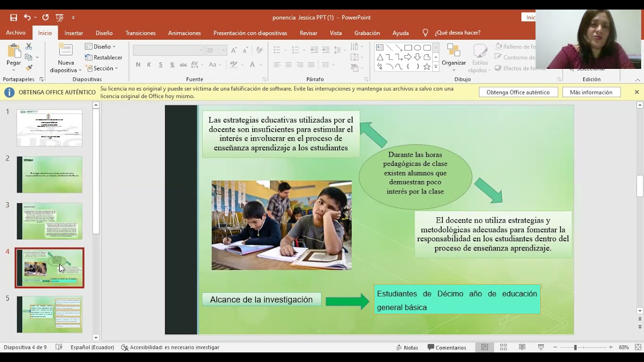Select the Format Painter brush
The image size is (644, 362).
point(29,68)
